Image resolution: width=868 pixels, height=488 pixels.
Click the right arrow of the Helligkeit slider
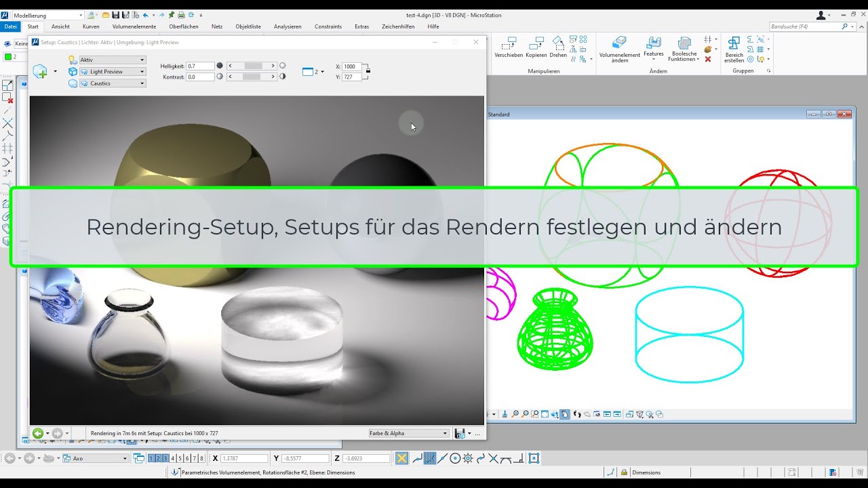(273, 66)
